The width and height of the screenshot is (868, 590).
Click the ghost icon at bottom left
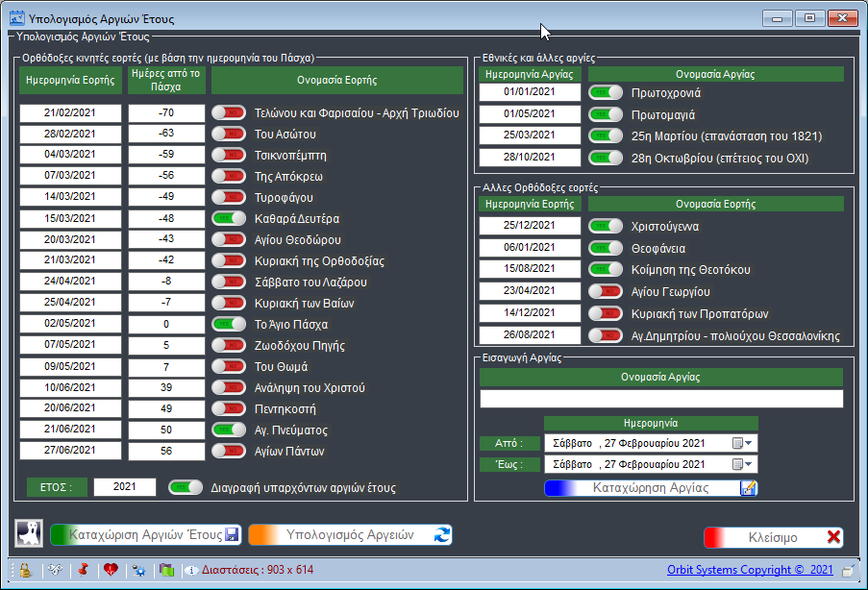(28, 533)
